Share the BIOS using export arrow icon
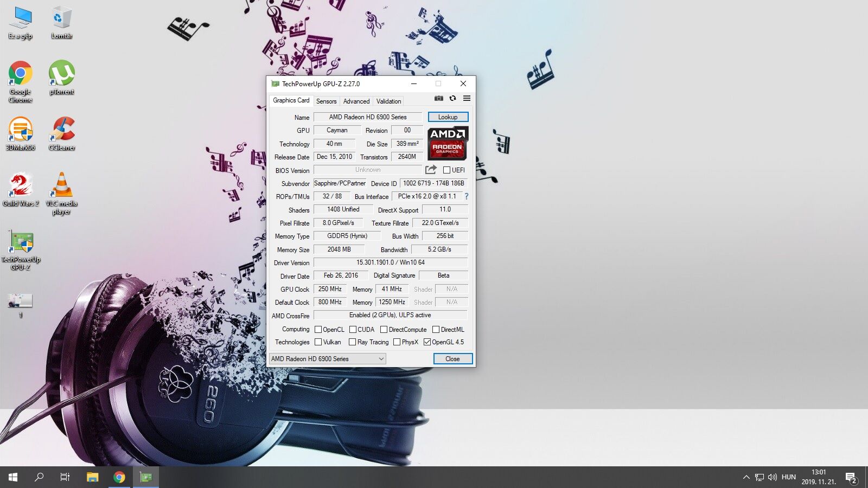This screenshot has height=488, width=868. [431, 170]
